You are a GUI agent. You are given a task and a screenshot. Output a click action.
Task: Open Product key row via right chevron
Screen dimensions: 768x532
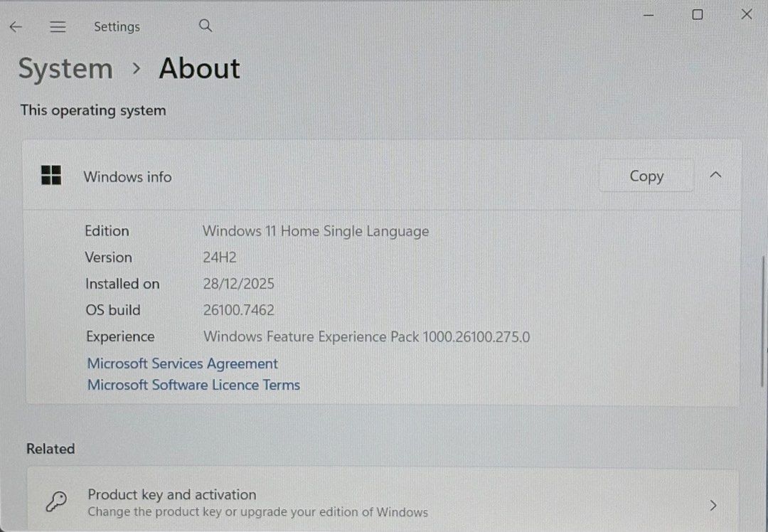pos(713,505)
